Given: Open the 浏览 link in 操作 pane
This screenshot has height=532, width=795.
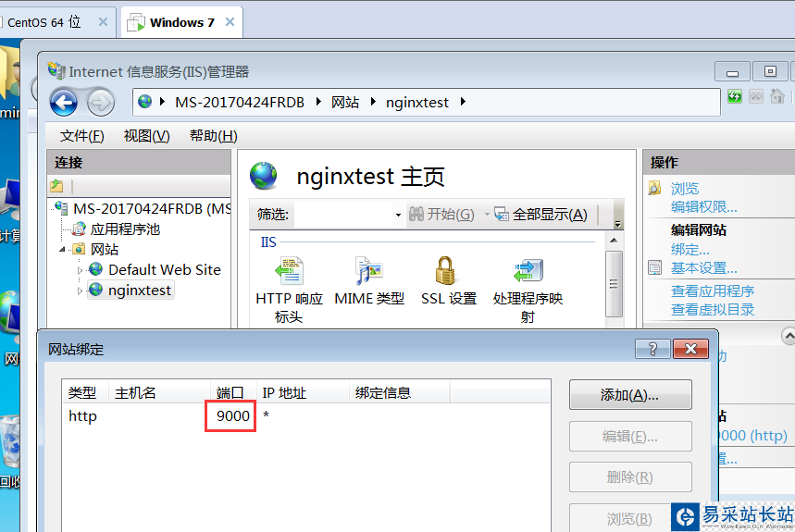Looking at the screenshot, I should tap(685, 189).
